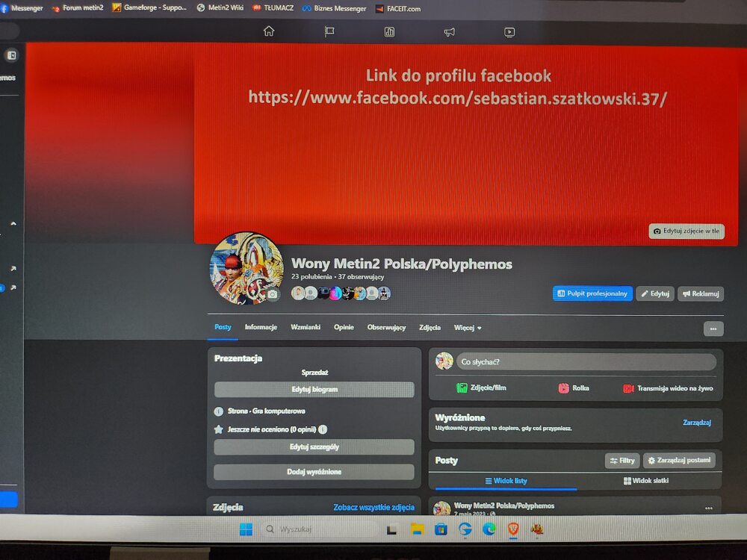Image resolution: width=747 pixels, height=560 pixels.
Task: Switch to the Informacje tab
Action: tap(261, 327)
